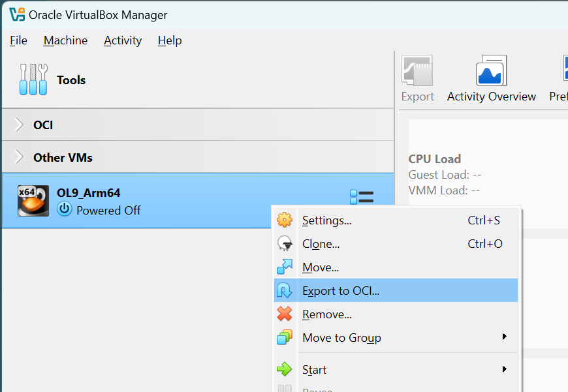Click the disabled Export toolbar icon
This screenshot has height=392, width=568.
[x=417, y=71]
